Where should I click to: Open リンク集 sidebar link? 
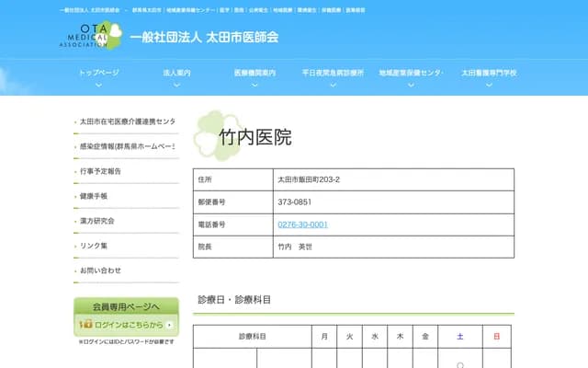click(94, 246)
